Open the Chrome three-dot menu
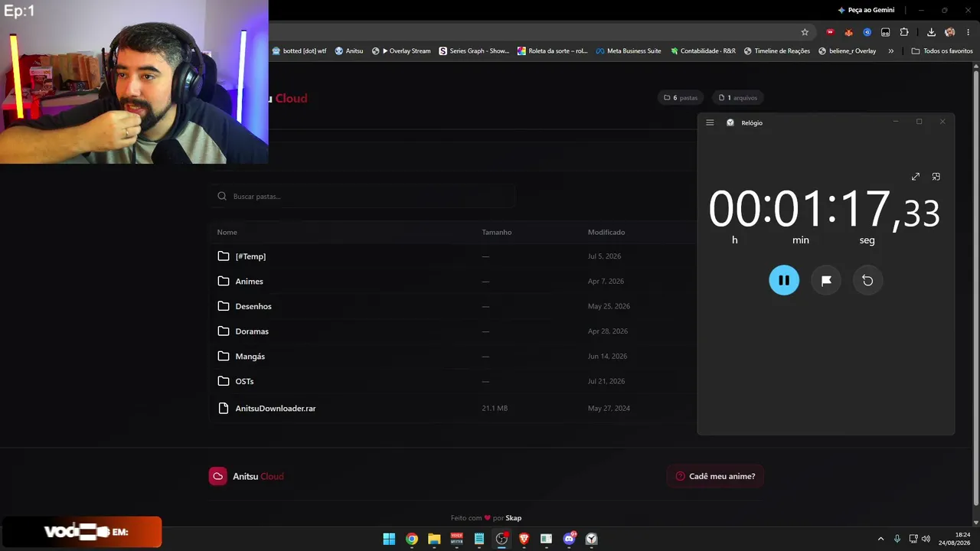This screenshot has height=551, width=980. 968,32
